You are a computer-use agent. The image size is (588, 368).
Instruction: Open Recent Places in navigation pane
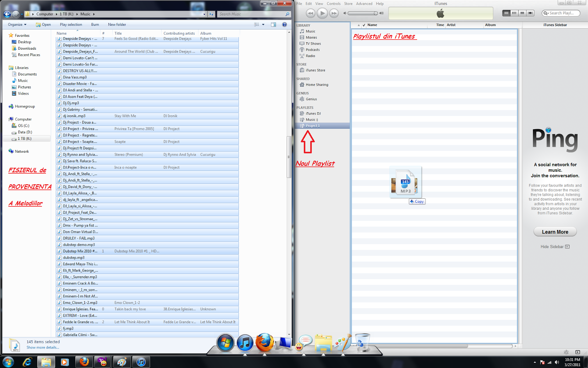click(26, 55)
